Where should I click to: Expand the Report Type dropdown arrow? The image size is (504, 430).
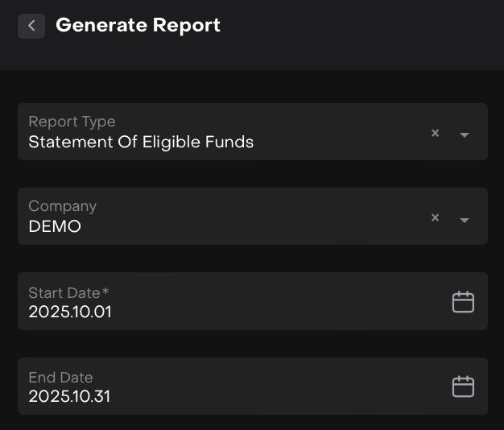465,134
